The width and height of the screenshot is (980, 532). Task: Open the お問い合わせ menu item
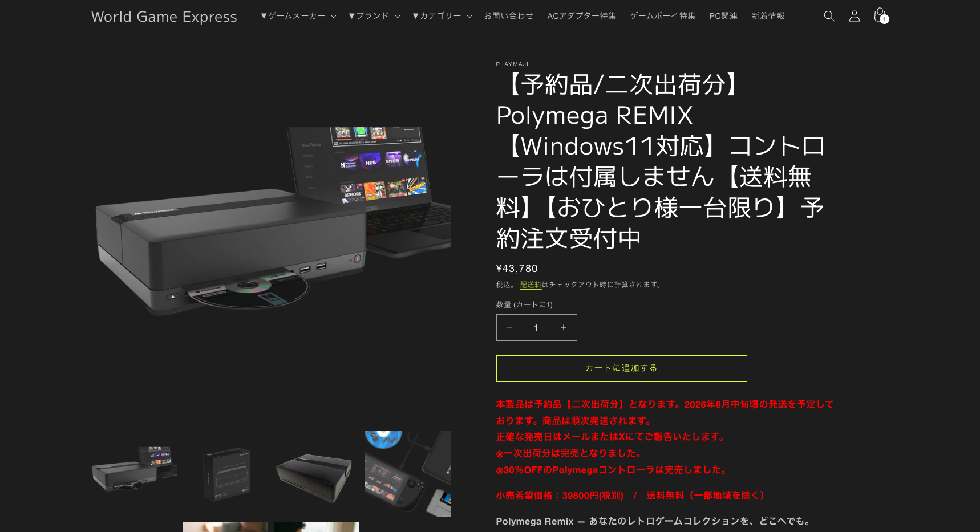[508, 16]
